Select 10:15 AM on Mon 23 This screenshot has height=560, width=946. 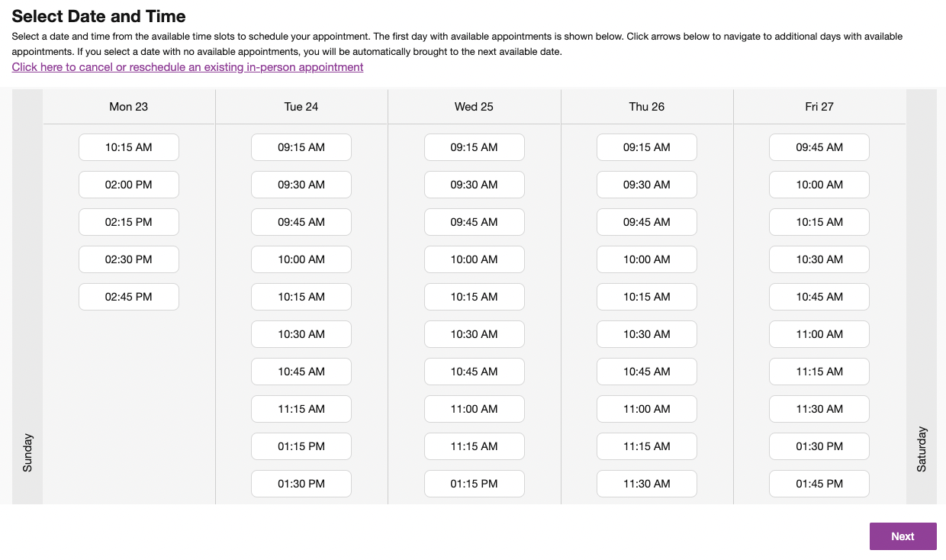coord(129,147)
